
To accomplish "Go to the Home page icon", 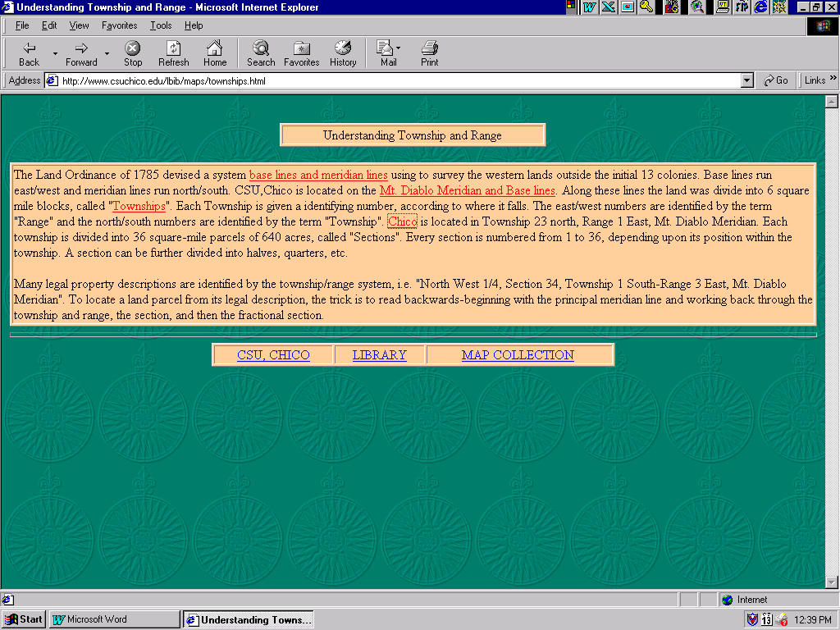I will click(215, 53).
